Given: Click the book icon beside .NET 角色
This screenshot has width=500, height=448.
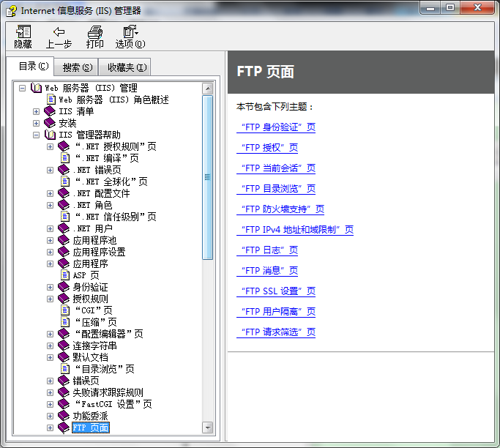Looking at the screenshot, I should 64,205.
